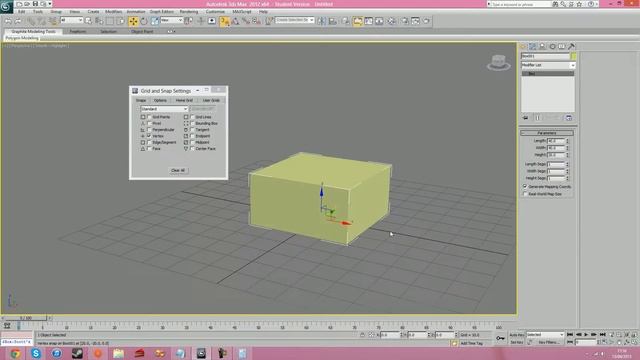Open the quick access toolbar dropdown arrow
Screen dimensions: 640x360
point(50,4)
